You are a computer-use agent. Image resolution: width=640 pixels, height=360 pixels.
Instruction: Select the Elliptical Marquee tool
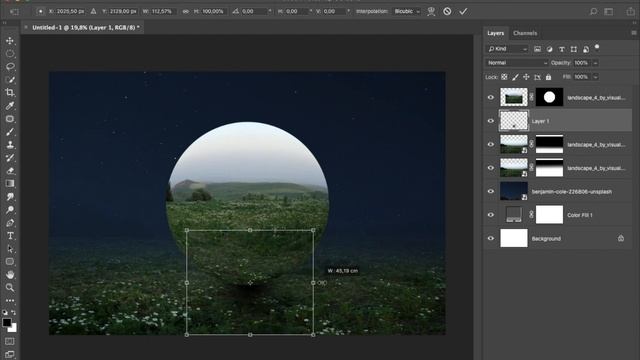pos(10,54)
